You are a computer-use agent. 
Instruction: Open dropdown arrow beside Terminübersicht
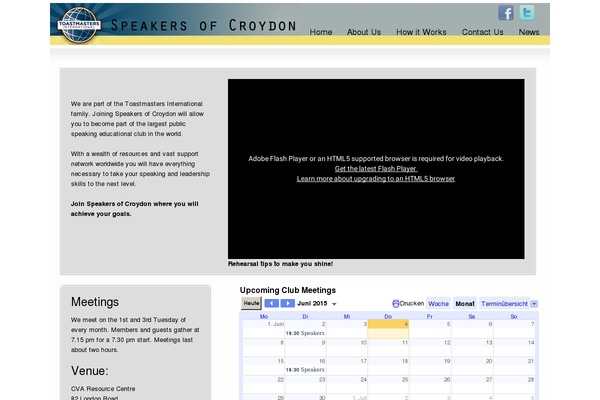534,304
